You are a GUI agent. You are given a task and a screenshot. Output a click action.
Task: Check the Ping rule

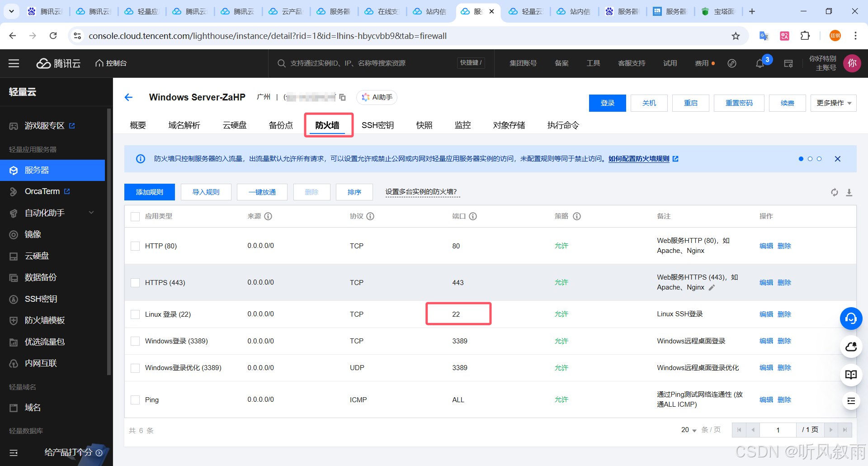click(x=135, y=400)
